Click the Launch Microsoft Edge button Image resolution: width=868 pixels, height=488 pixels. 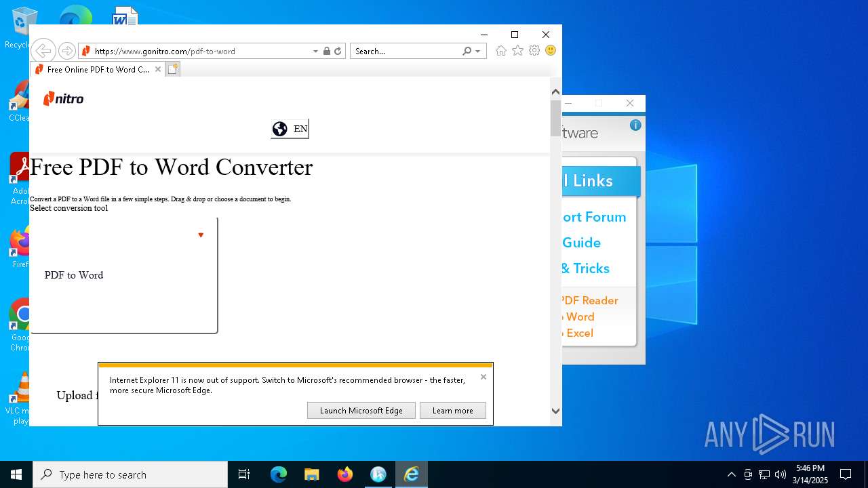pyautogui.click(x=361, y=410)
